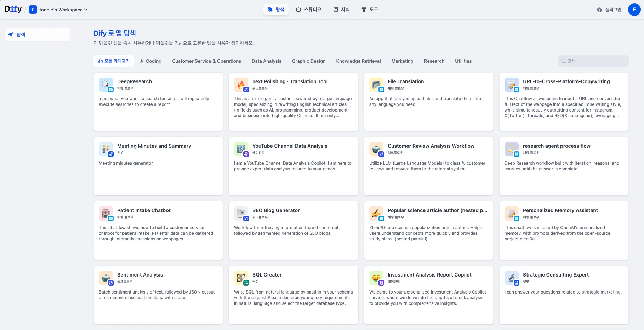This screenshot has height=330, width=644.
Task: Open the File Translation template title
Action: 406,81
